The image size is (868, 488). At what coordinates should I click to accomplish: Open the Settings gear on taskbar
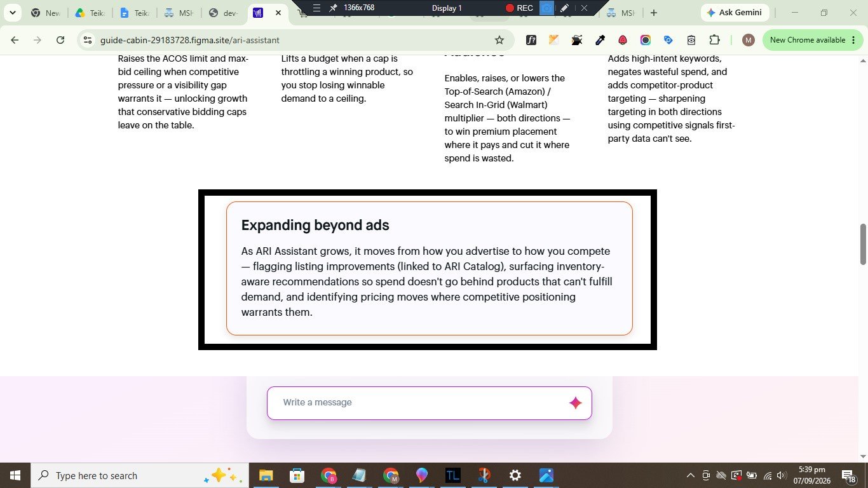point(515,475)
